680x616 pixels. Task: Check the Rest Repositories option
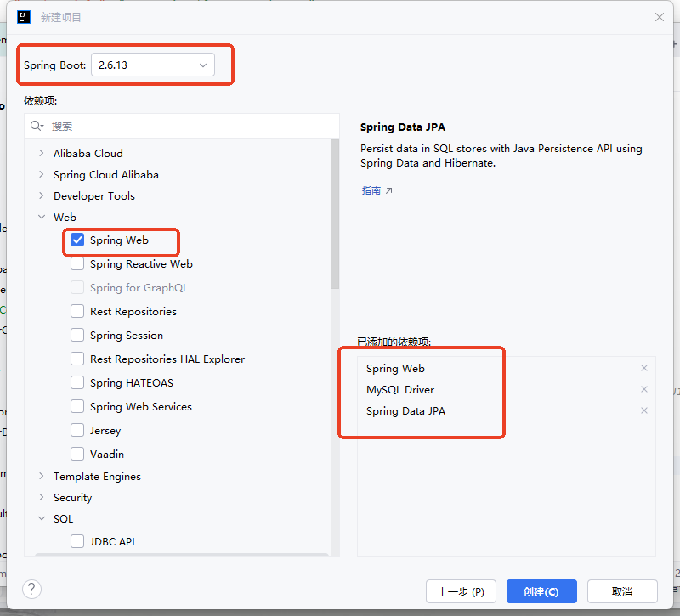pyautogui.click(x=77, y=311)
